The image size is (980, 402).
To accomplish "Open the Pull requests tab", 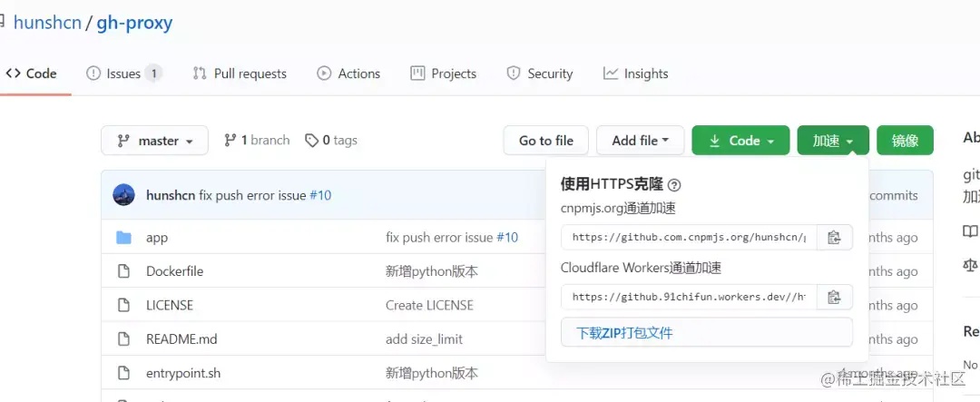I will 240,74.
